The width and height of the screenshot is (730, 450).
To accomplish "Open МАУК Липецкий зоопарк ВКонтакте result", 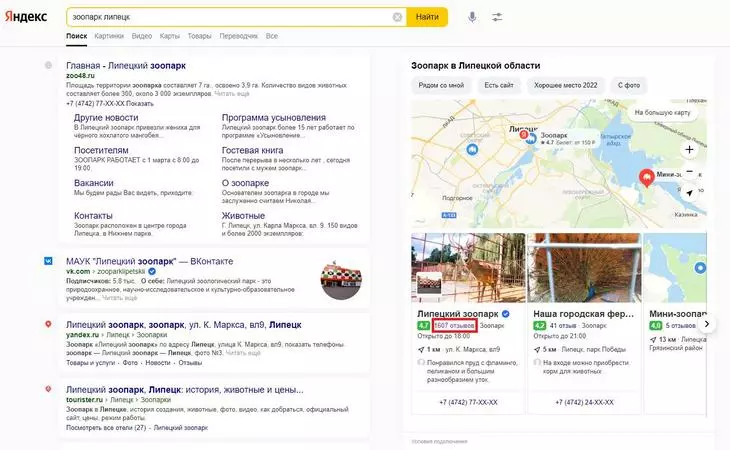I will click(149, 261).
